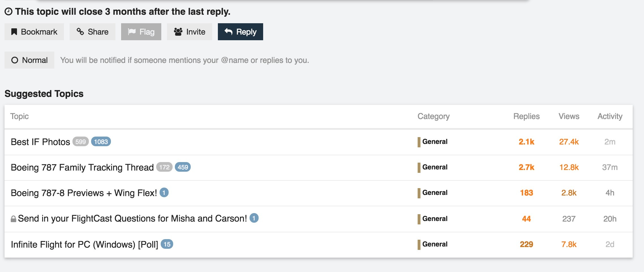Open Infinite Flight for PC poll topic

84,245
